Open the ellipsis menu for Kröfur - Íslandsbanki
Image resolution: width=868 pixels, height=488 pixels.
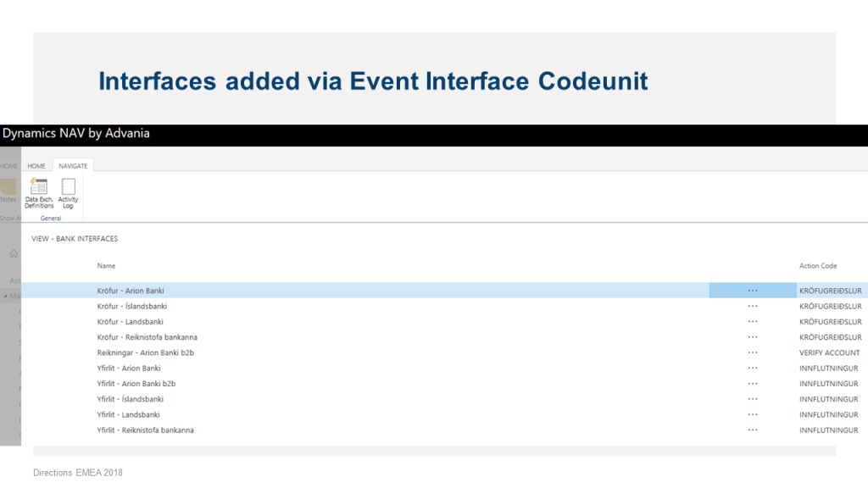[x=753, y=306]
